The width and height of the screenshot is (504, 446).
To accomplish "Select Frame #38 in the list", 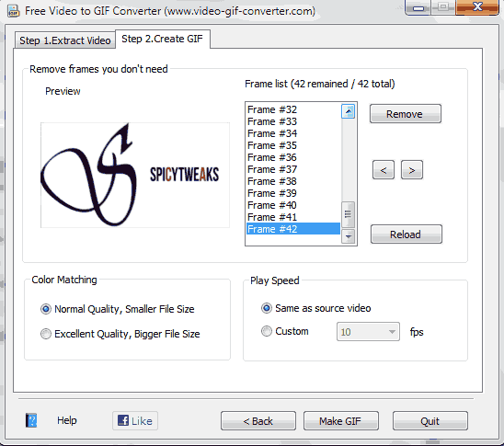I will pos(293,181).
